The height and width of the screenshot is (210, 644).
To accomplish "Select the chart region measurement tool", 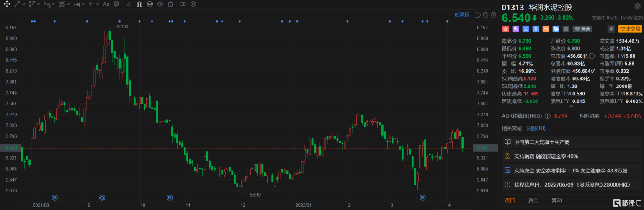I will pyautogui.click(x=62, y=4).
